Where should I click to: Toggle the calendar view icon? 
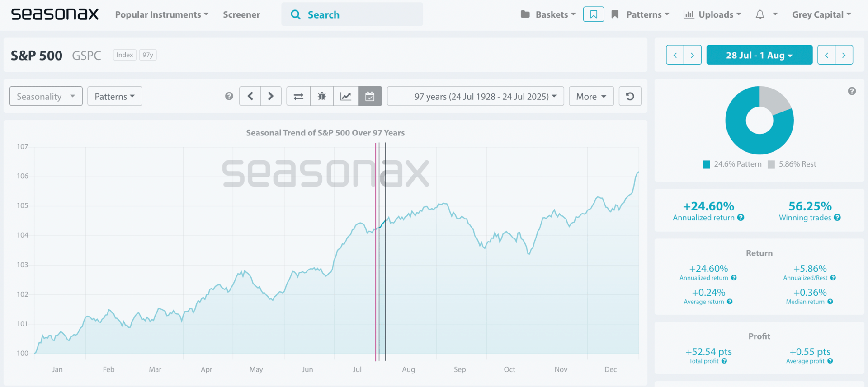tap(370, 96)
